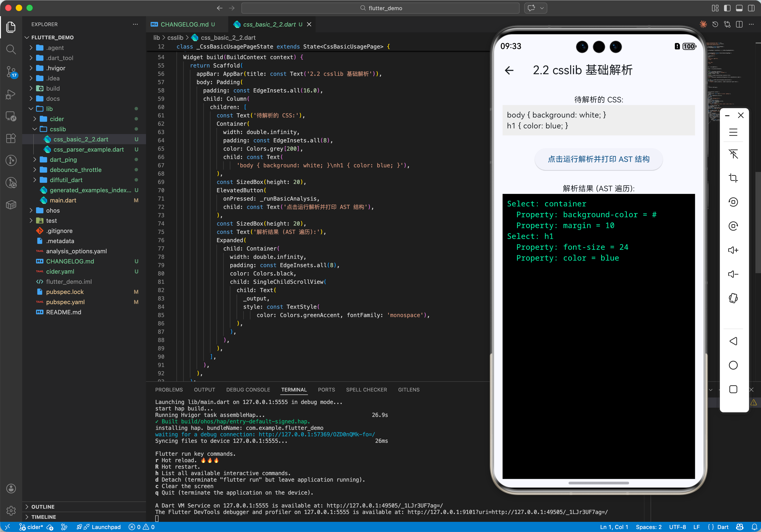Click the debug connection URL in terminal
Viewport: 761px width, 532px height.
pyautogui.click(x=317, y=434)
